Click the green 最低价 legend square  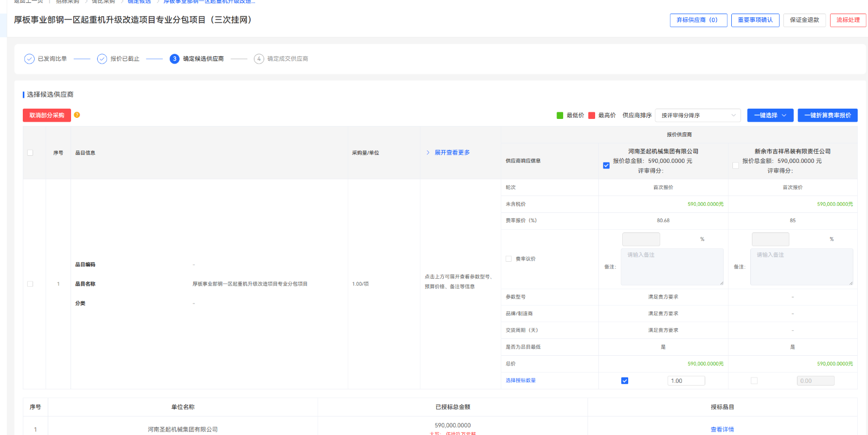click(560, 116)
